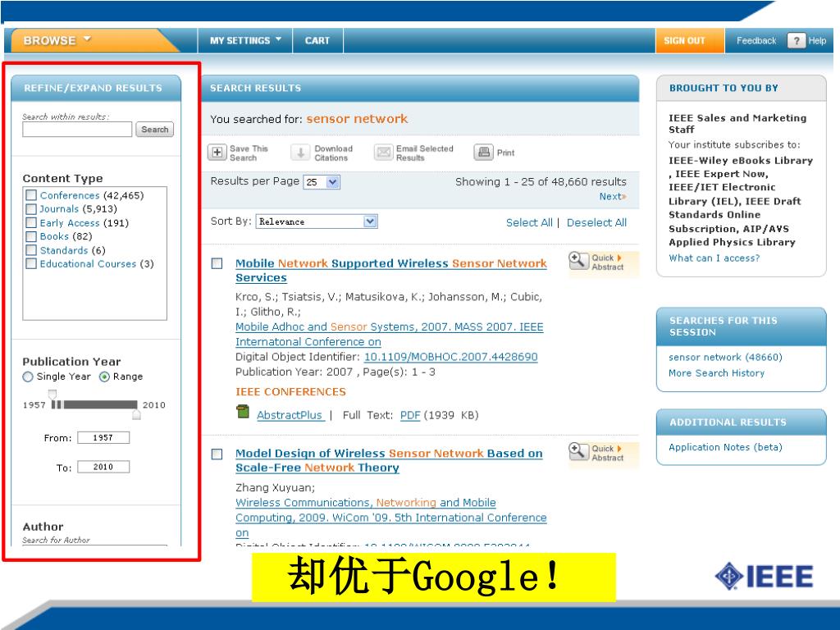The height and width of the screenshot is (630, 840).
Task: Click the Help question mark icon
Action: (x=796, y=41)
